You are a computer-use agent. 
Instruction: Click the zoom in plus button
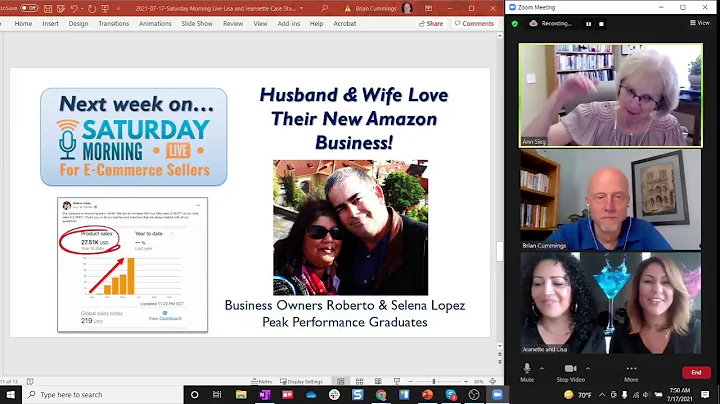466,381
